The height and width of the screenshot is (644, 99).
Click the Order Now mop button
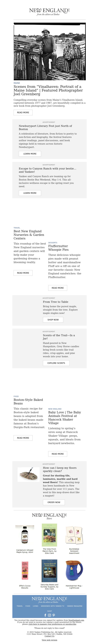pos(54,502)
